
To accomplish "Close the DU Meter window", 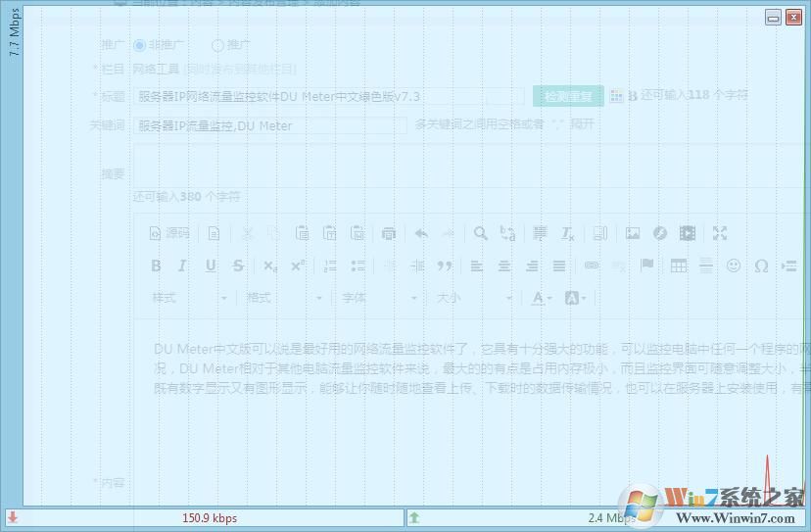I will tap(793, 18).
